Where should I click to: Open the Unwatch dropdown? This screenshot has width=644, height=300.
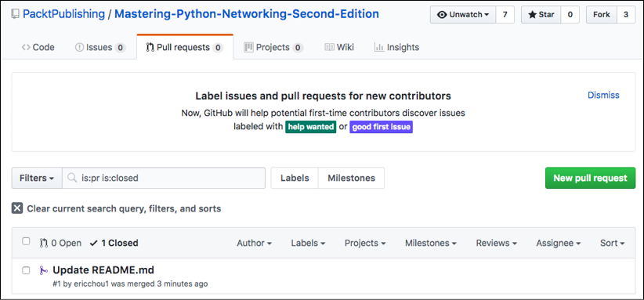point(463,15)
